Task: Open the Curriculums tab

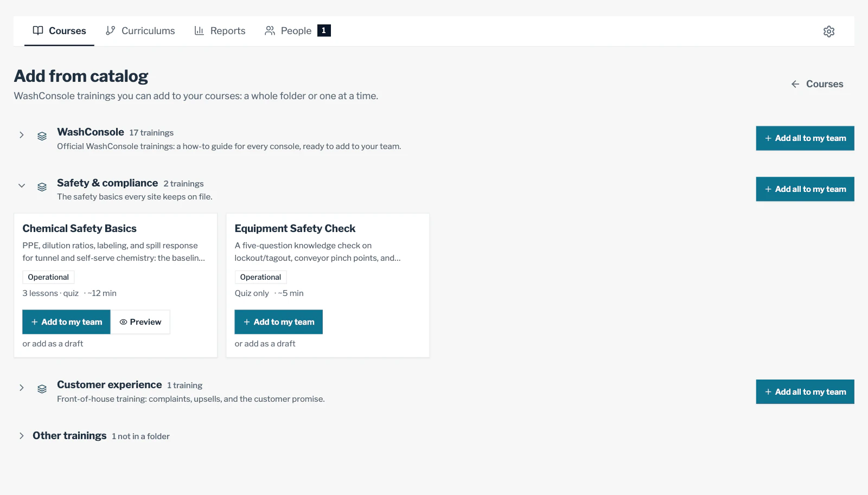Action: coord(140,31)
